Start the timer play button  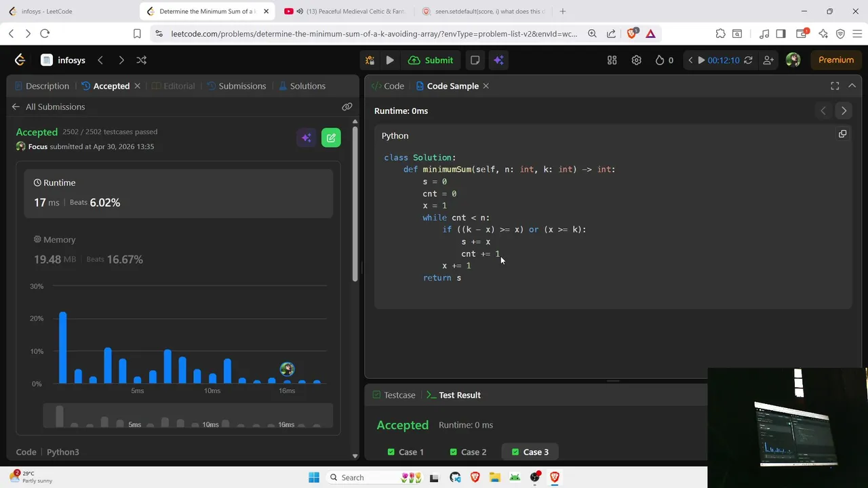tap(701, 60)
